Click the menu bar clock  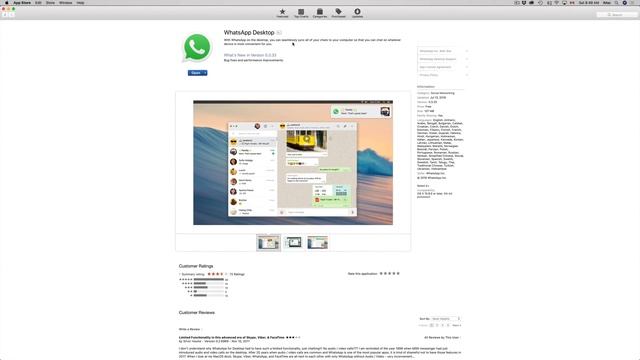[589, 2]
